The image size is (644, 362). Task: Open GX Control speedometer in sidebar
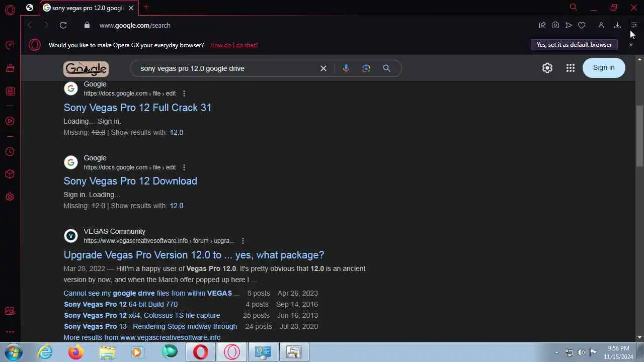10,45
